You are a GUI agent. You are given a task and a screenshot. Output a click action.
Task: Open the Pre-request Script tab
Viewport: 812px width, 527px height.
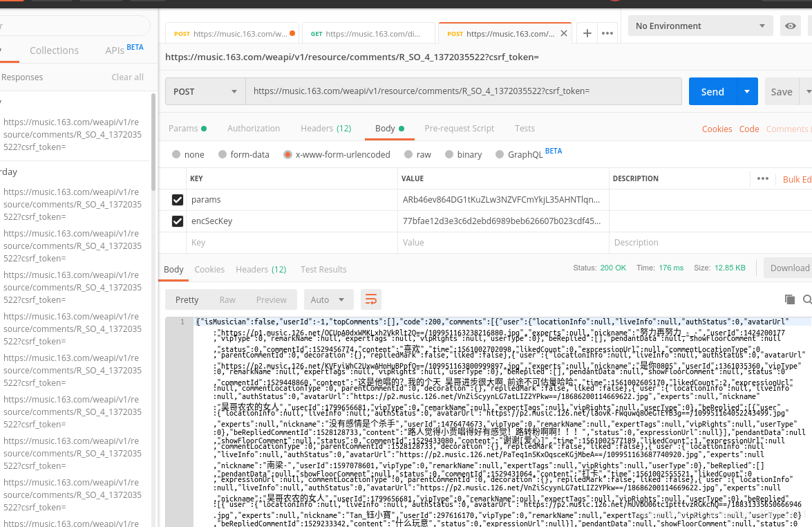[460, 129]
